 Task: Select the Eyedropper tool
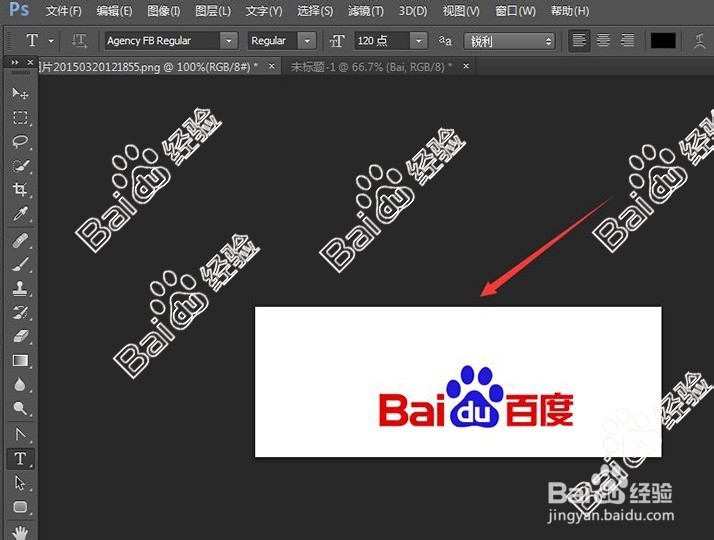tap(20, 214)
